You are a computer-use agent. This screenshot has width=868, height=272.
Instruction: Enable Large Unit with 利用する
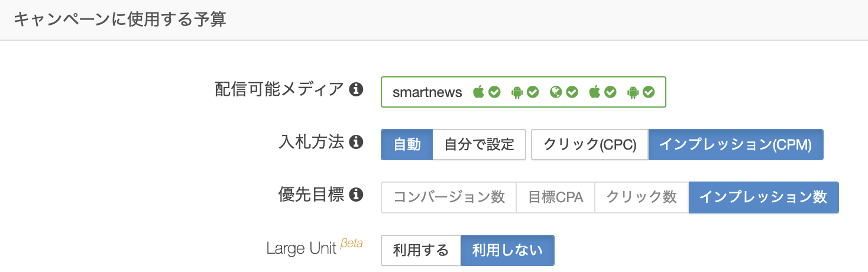(421, 250)
